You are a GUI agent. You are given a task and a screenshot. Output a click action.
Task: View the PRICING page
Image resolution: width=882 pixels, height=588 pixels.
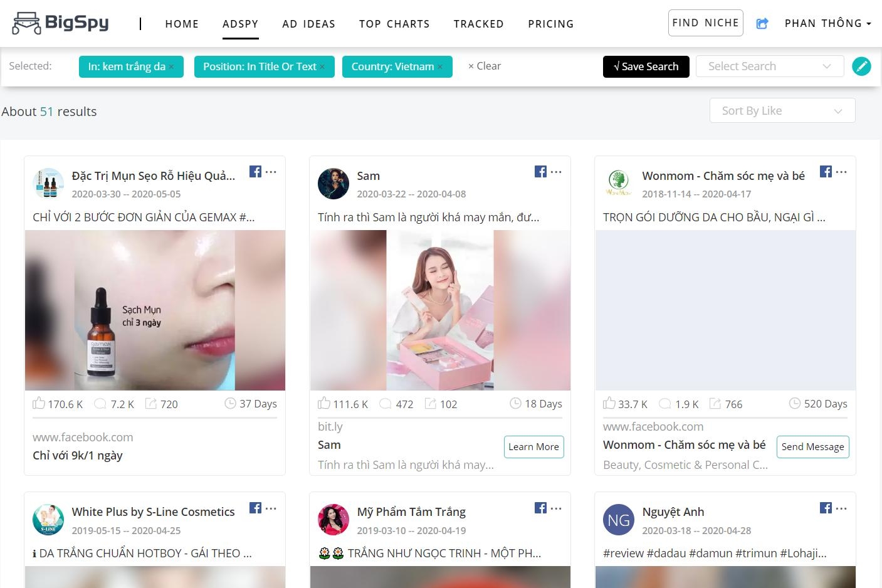coord(551,24)
